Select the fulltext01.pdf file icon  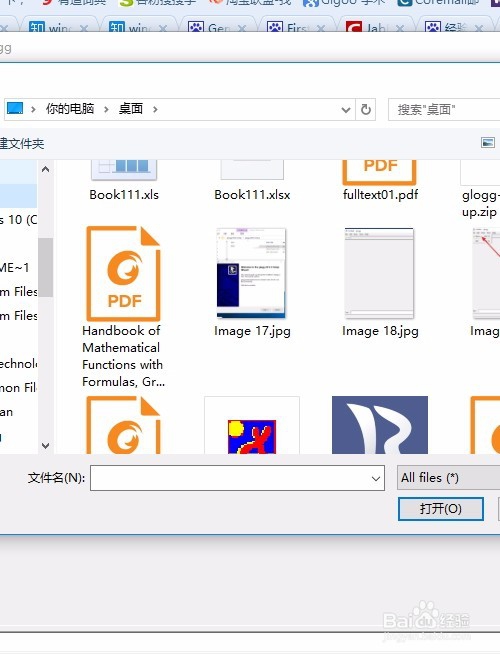[x=379, y=172]
